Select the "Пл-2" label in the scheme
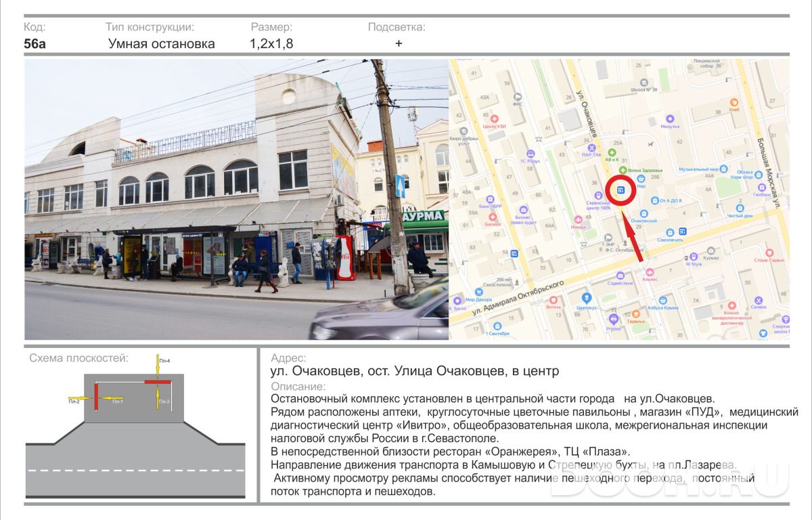The image size is (812, 520). (74, 402)
